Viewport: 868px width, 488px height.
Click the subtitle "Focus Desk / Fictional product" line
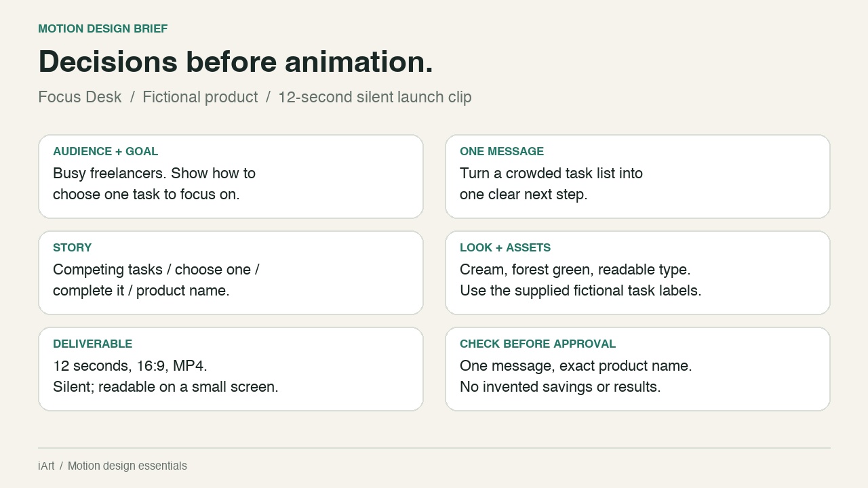pos(255,97)
